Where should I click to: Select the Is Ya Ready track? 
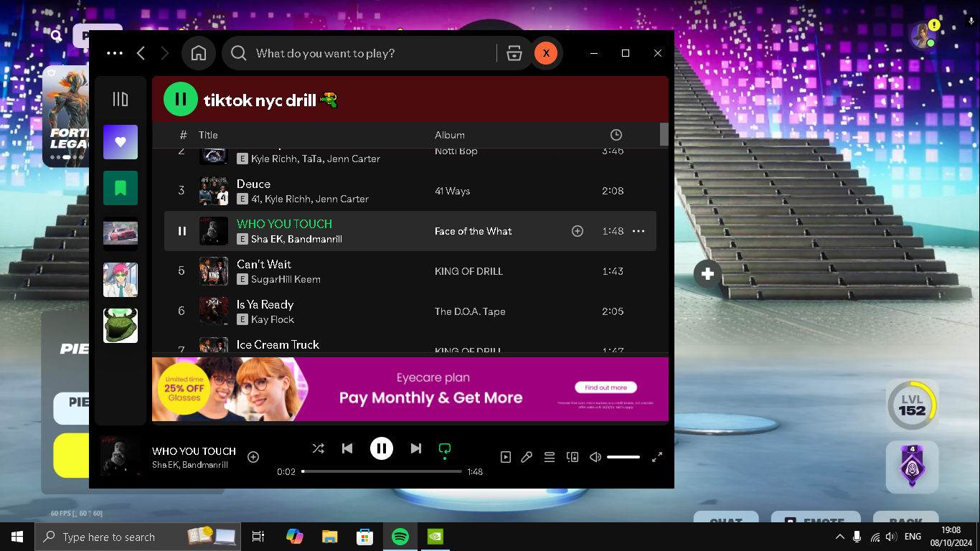(265, 304)
